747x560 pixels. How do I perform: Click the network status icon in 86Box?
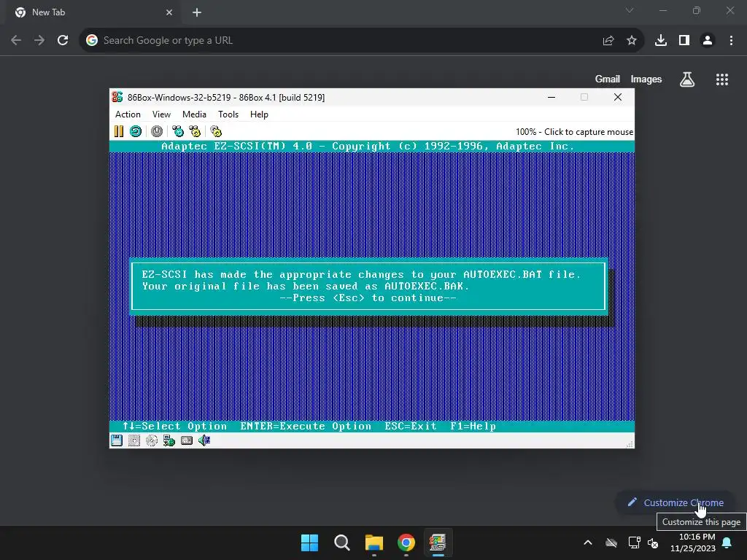point(169,440)
